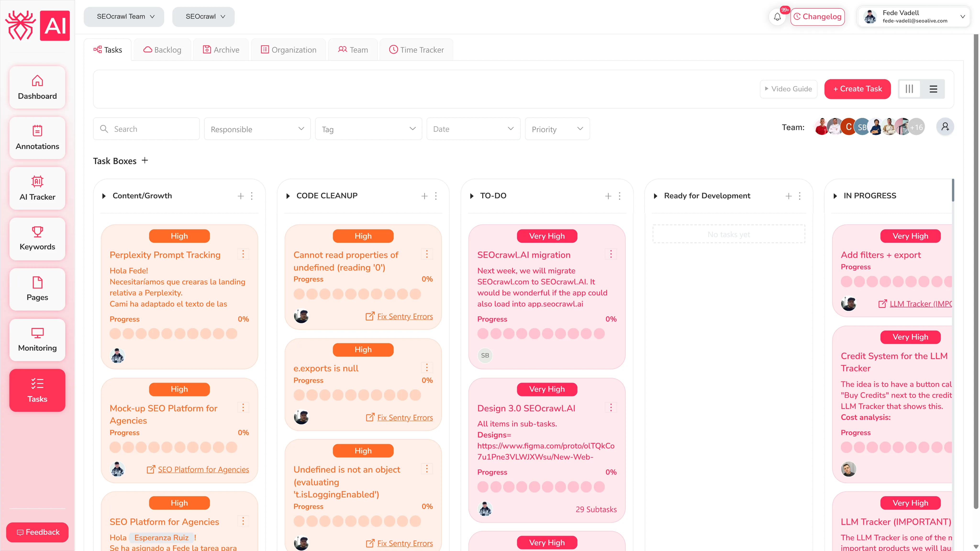Open AI Tracker in sidebar
The image size is (980, 551).
tap(37, 188)
